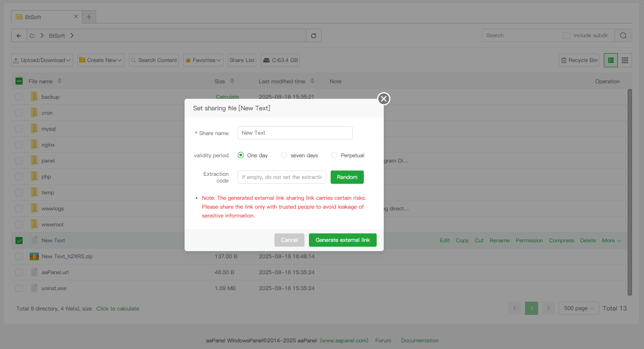Change the 500 page size selector
The width and height of the screenshot is (644, 349).
pos(578,308)
